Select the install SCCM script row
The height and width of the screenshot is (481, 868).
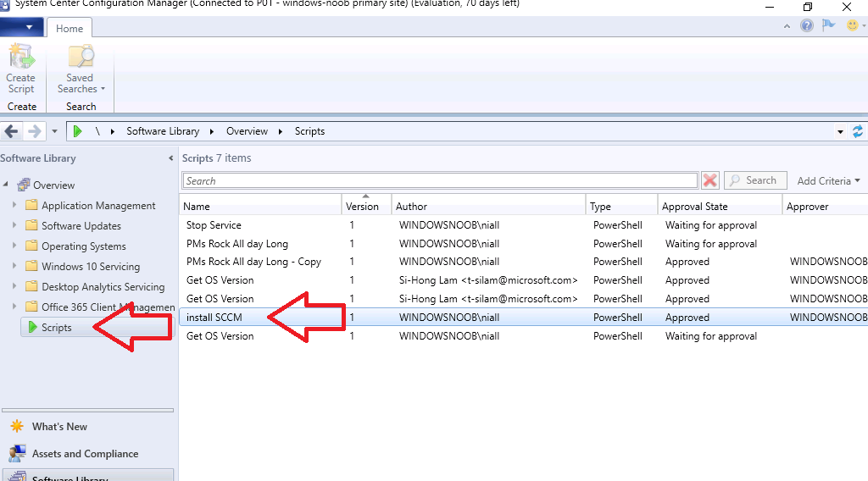(524, 318)
